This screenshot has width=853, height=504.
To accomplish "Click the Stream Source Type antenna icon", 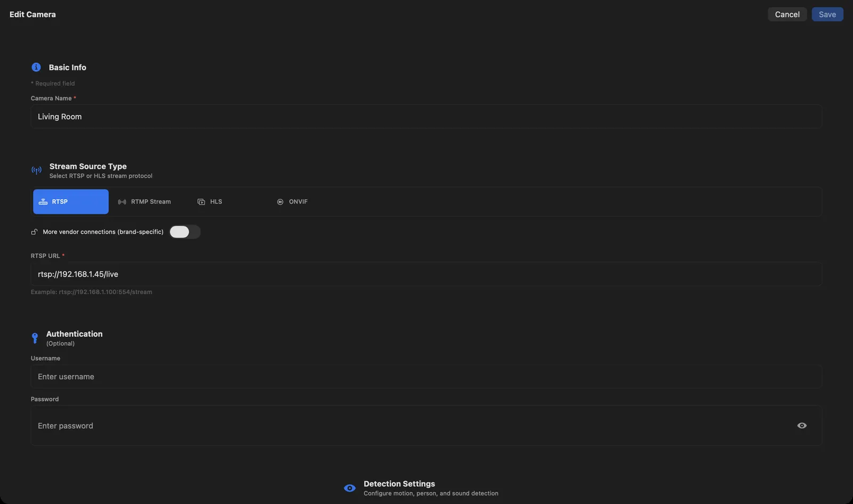I will [x=36, y=170].
